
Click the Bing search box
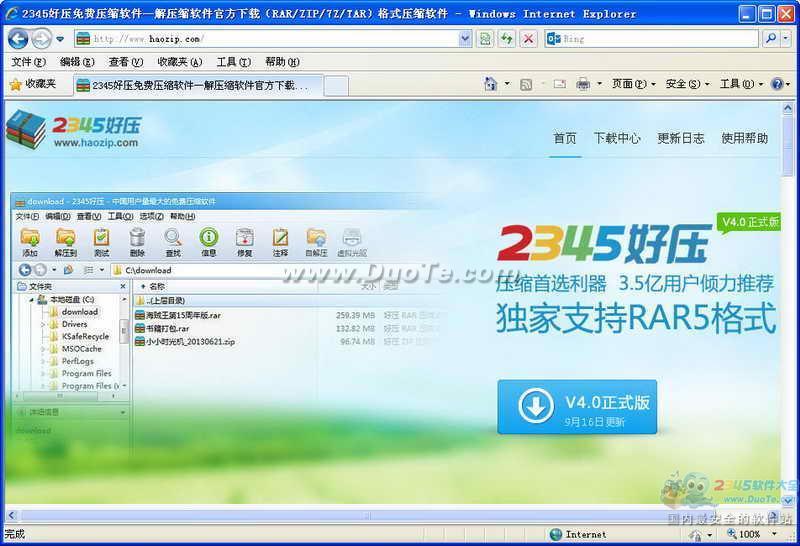click(652, 38)
